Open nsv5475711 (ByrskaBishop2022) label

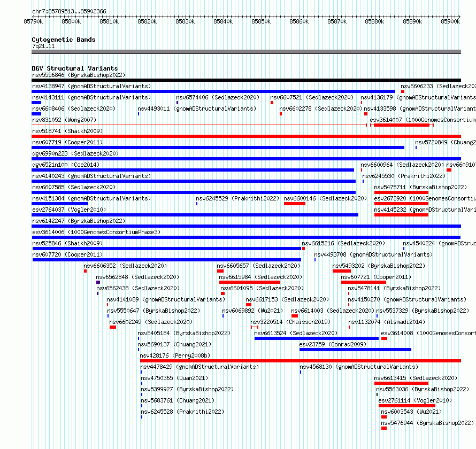tap(420, 187)
